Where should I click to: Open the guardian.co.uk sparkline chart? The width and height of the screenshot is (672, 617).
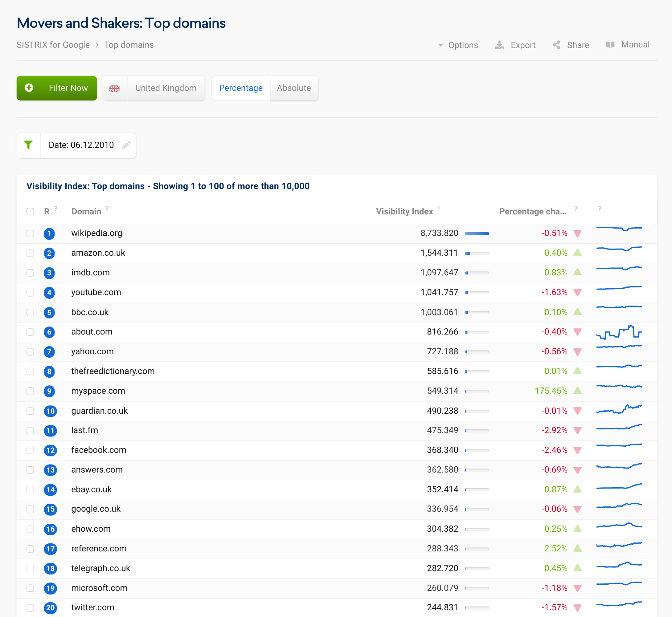(619, 409)
